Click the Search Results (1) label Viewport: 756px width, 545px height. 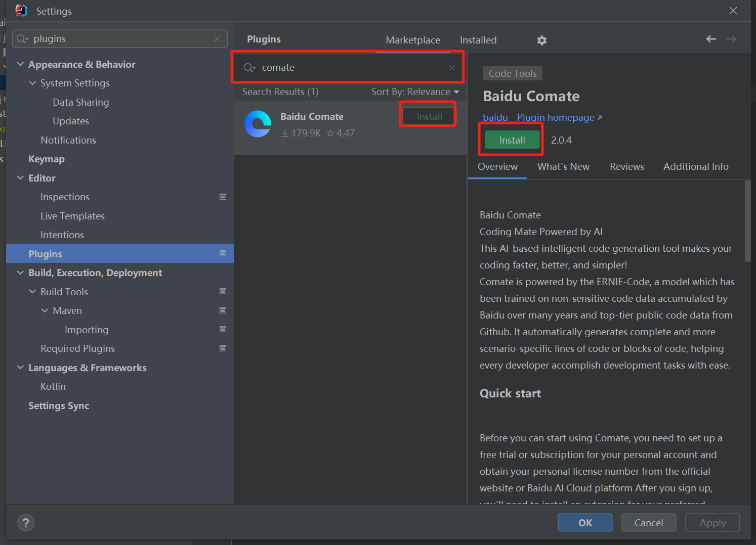(x=280, y=92)
